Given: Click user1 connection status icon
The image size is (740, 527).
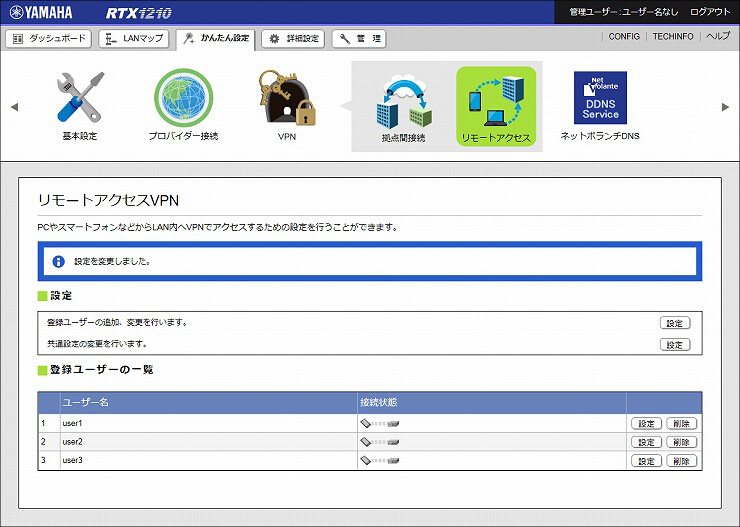Looking at the screenshot, I should (x=379, y=424).
